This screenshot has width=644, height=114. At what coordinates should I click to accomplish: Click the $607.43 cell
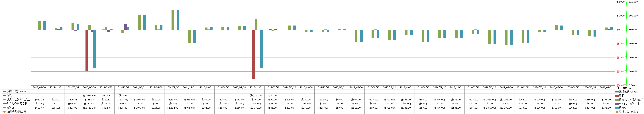pyautogui.click(x=39, y=108)
